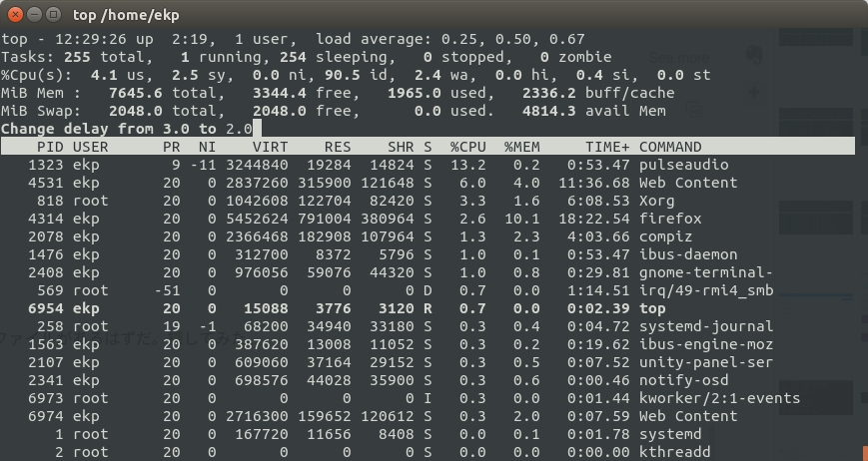Click the '4814.3 avail Mem' value
This screenshot has width=868, height=461.
coord(594,111)
